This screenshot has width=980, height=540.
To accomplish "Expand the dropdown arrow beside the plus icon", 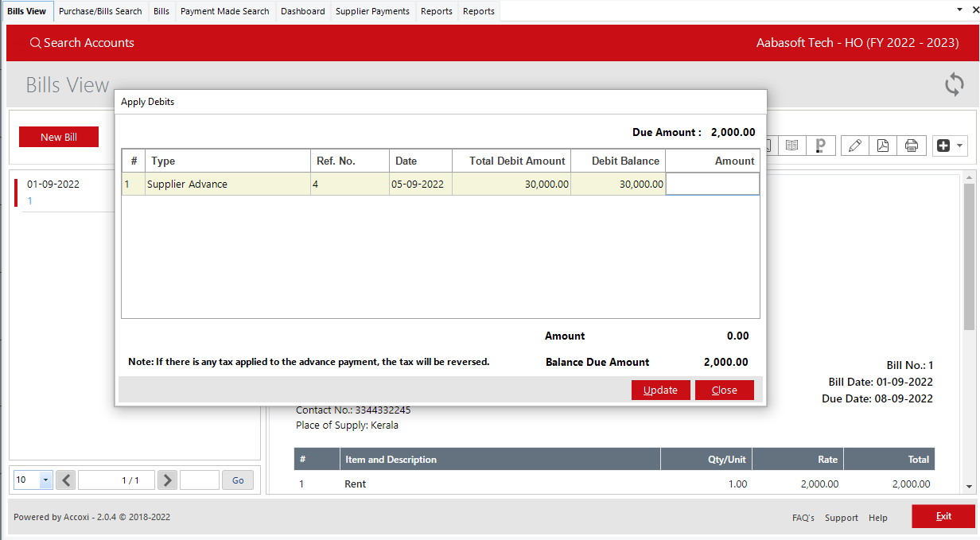I will click(x=960, y=146).
